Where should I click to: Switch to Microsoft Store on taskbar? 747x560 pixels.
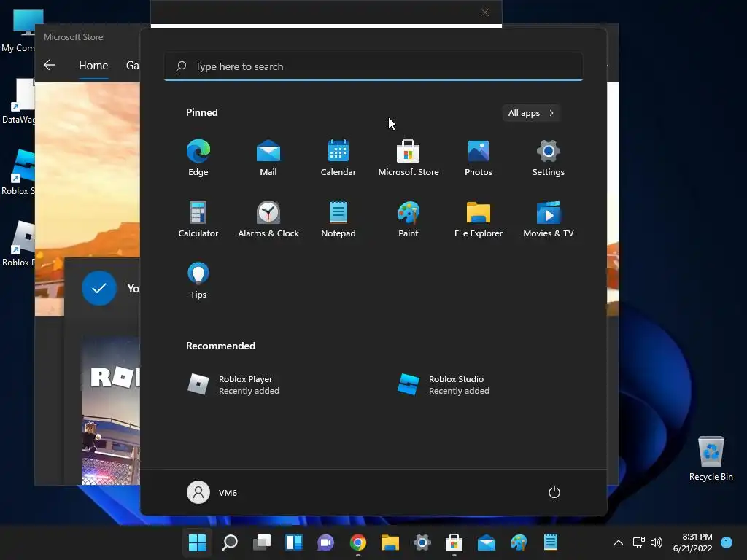pyautogui.click(x=454, y=542)
